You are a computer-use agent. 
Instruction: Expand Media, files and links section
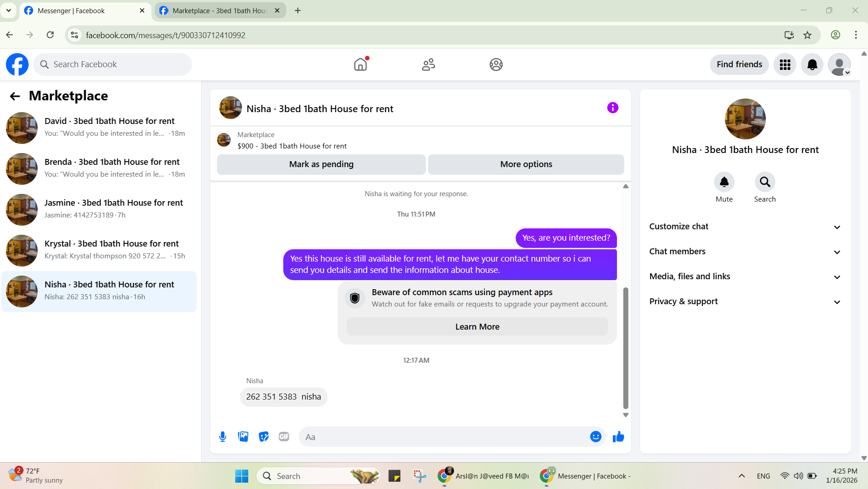coord(745,277)
